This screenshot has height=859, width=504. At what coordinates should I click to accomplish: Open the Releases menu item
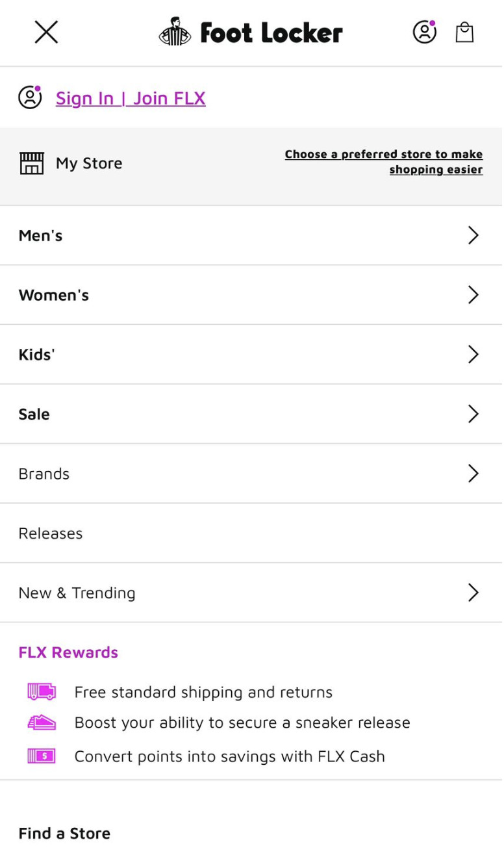pos(252,533)
